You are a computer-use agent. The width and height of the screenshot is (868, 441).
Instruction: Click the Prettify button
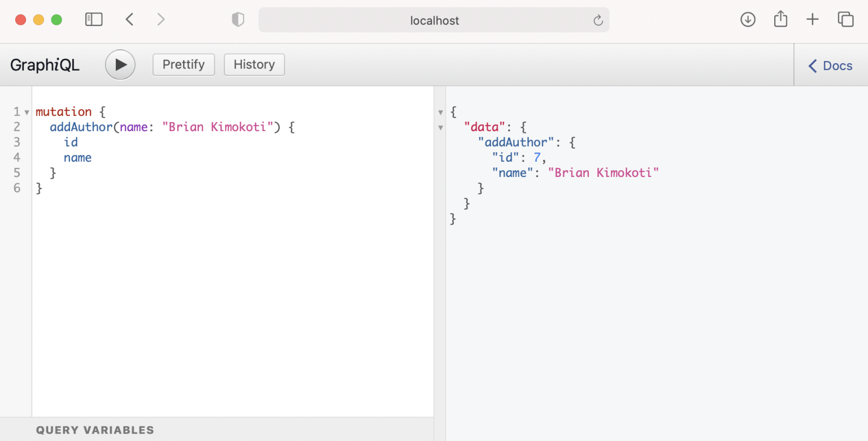tap(184, 64)
